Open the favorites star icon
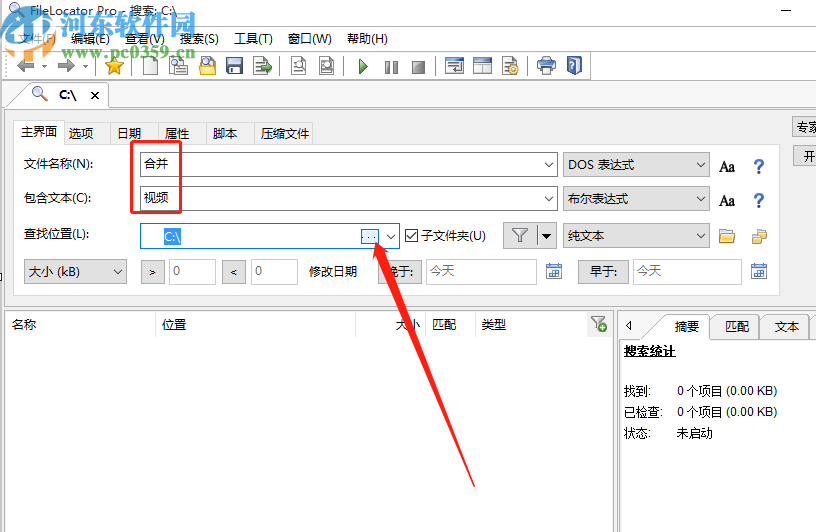Image resolution: width=816 pixels, height=532 pixels. [x=114, y=66]
